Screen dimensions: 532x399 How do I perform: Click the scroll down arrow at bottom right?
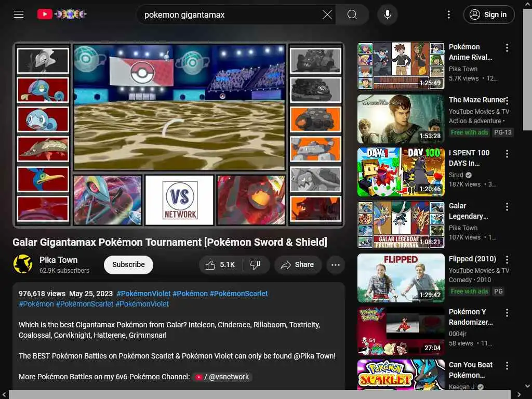tap(528, 386)
